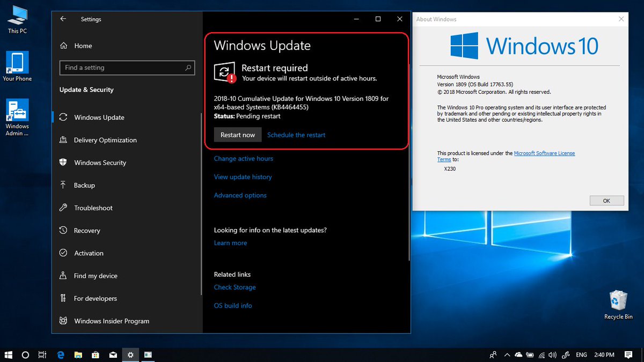Open the For developers section
This screenshot has width=644, height=362.
point(95,298)
